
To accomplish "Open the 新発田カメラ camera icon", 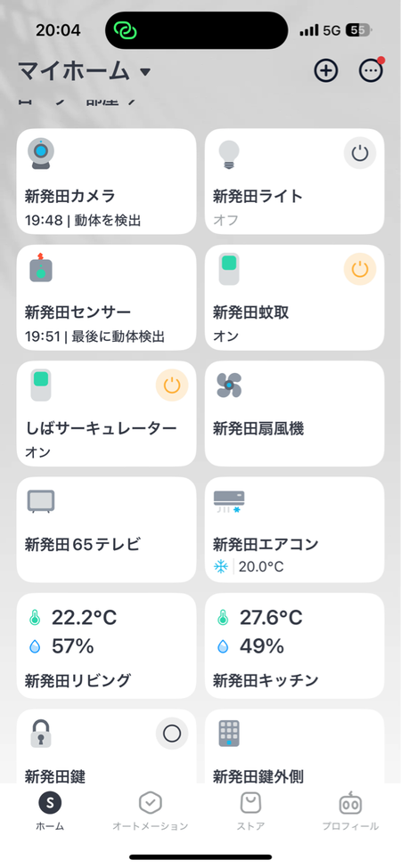I will [x=42, y=154].
